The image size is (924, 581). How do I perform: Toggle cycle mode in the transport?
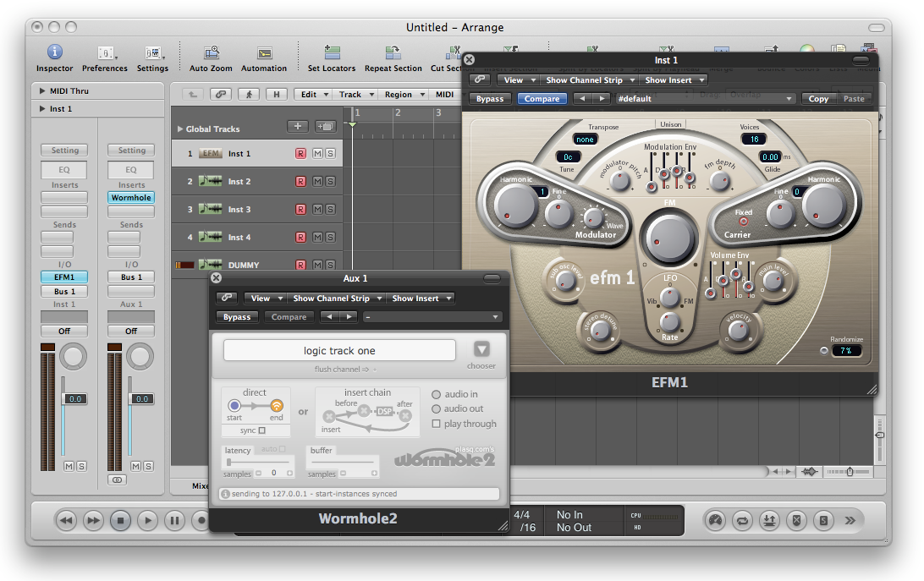click(x=743, y=520)
